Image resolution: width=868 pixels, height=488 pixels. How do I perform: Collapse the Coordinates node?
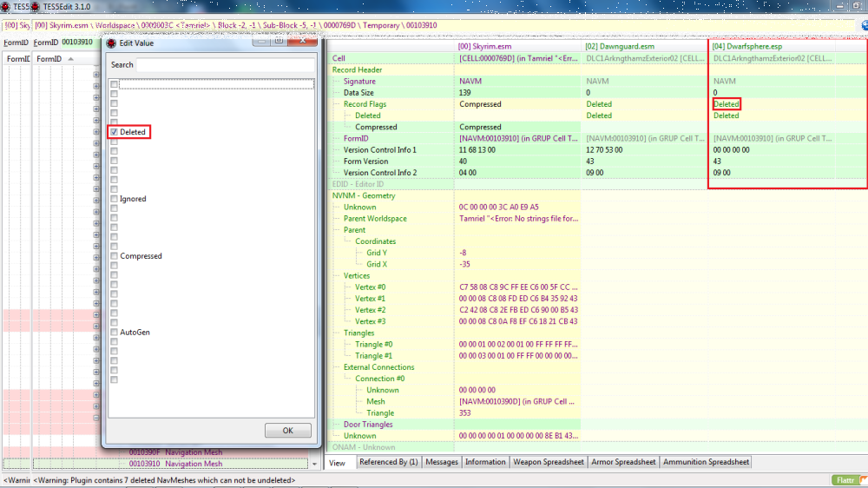pos(348,241)
